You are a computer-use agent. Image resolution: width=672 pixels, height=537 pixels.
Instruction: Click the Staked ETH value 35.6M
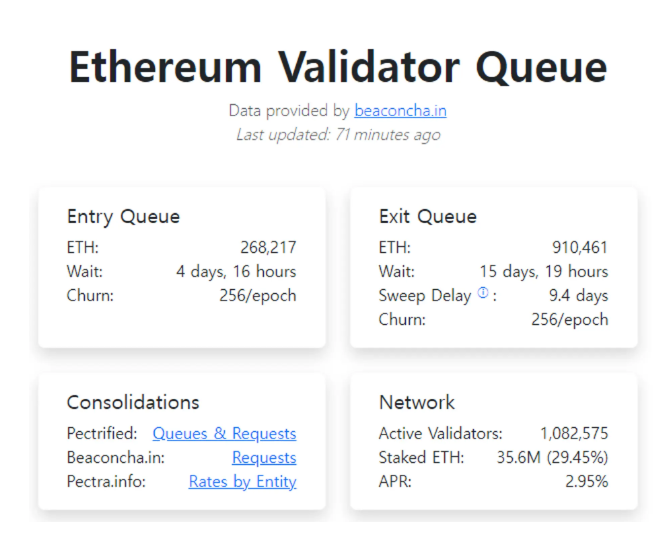coord(518,458)
